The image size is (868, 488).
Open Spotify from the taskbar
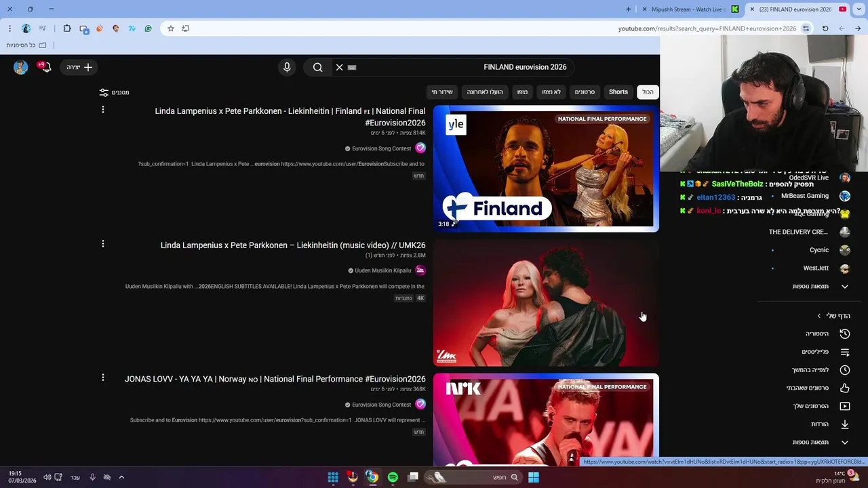tap(393, 477)
